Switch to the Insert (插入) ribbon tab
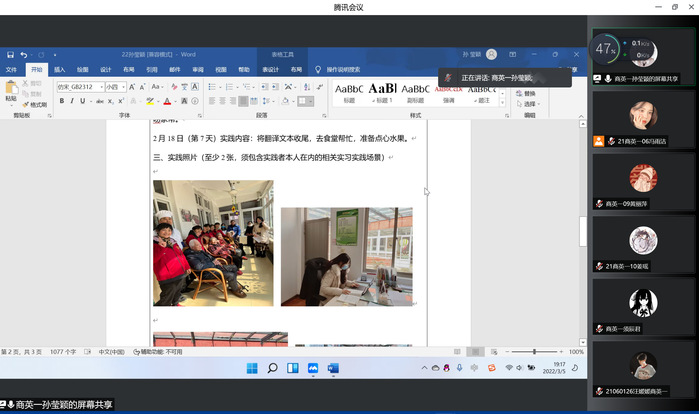The image size is (699, 414). 60,70
